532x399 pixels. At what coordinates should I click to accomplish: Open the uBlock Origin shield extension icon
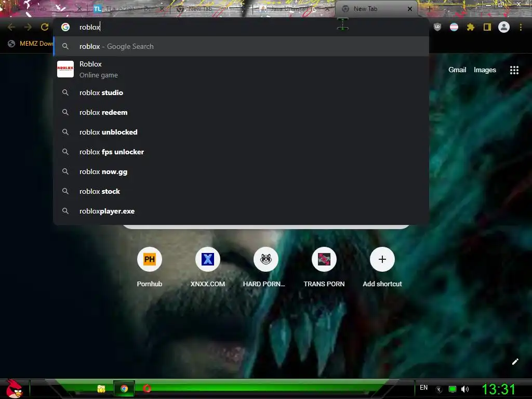(437, 27)
